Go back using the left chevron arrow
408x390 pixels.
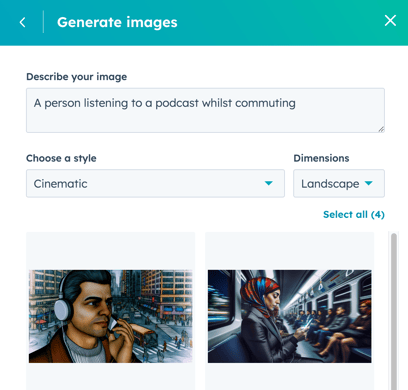pos(22,22)
